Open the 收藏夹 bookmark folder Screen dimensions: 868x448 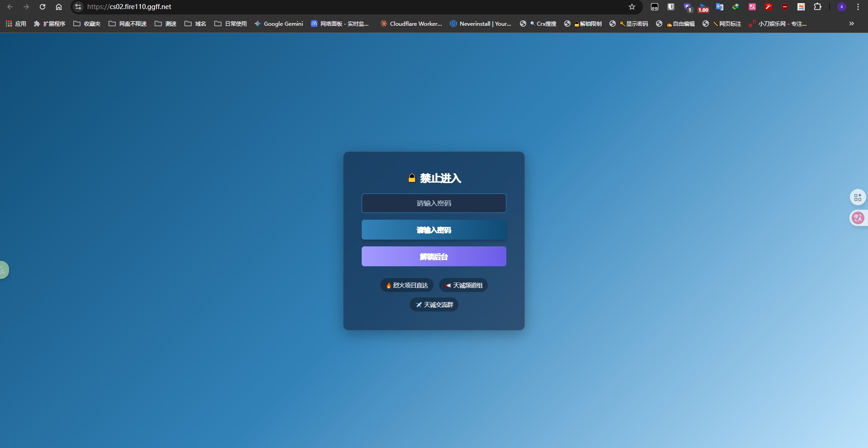[x=87, y=24]
